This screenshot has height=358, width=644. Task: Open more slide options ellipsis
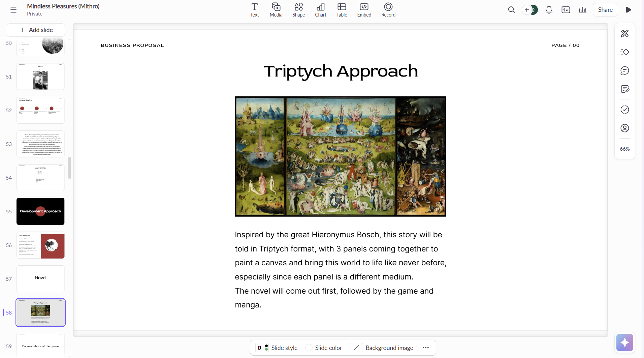pos(426,348)
